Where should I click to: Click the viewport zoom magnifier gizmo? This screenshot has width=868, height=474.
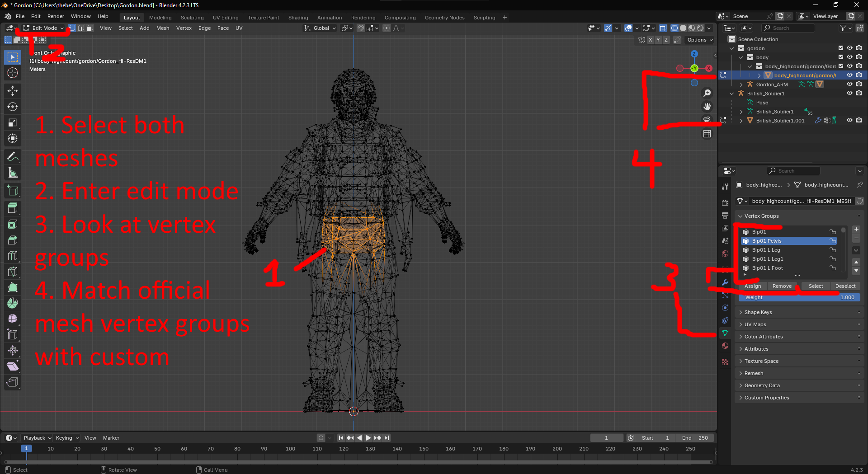[707, 93]
